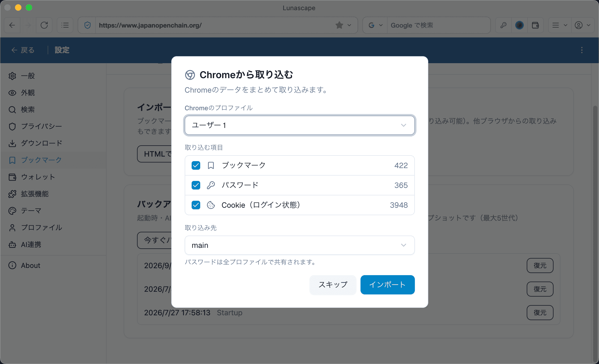Open the tab list icon
Viewport: 599px width, 364px height.
coord(65,25)
